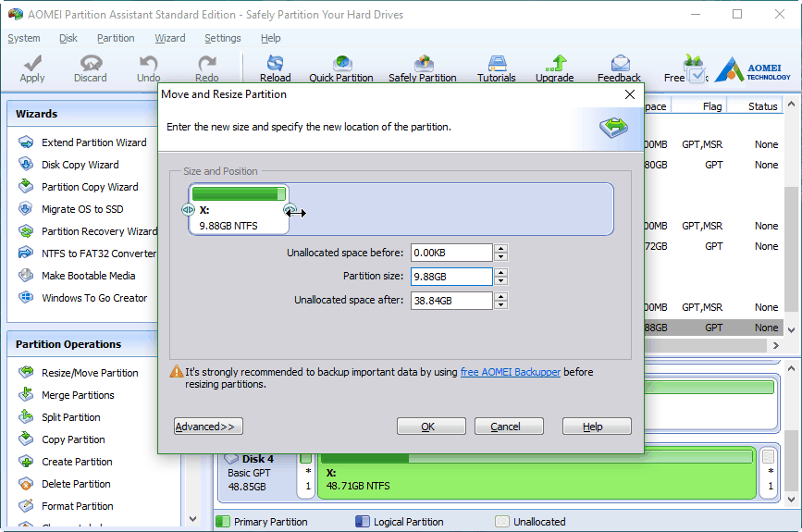The width and height of the screenshot is (802, 532).
Task: Open the Partition menu
Action: (x=116, y=38)
